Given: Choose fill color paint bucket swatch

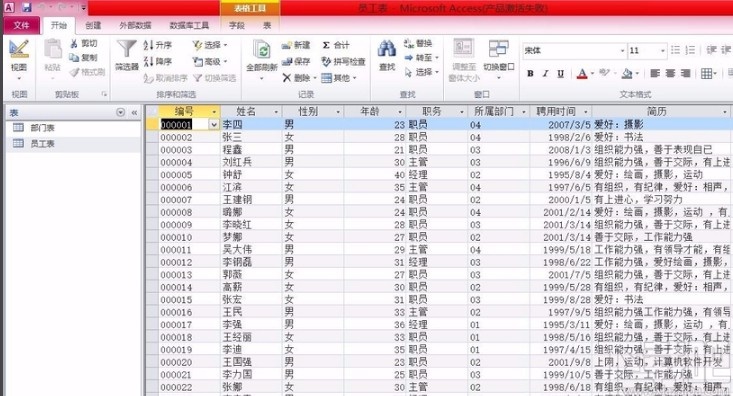Looking at the screenshot, I should 627,73.
